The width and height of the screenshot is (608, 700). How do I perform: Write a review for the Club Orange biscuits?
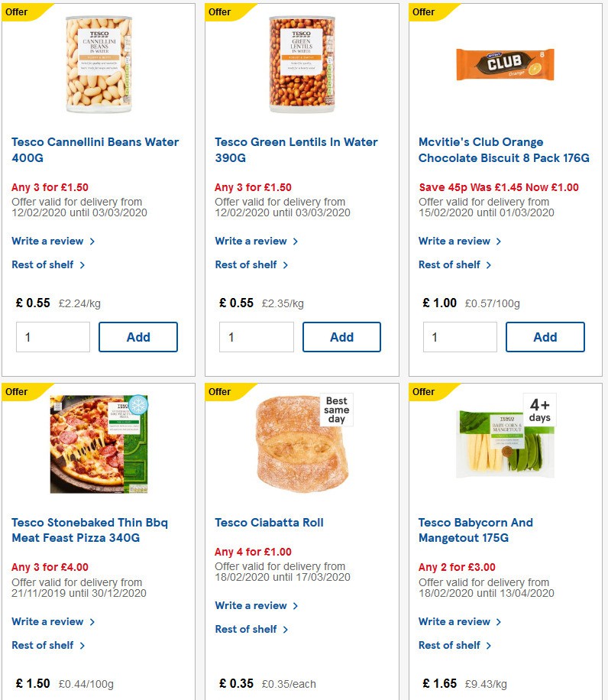pyautogui.click(x=454, y=241)
